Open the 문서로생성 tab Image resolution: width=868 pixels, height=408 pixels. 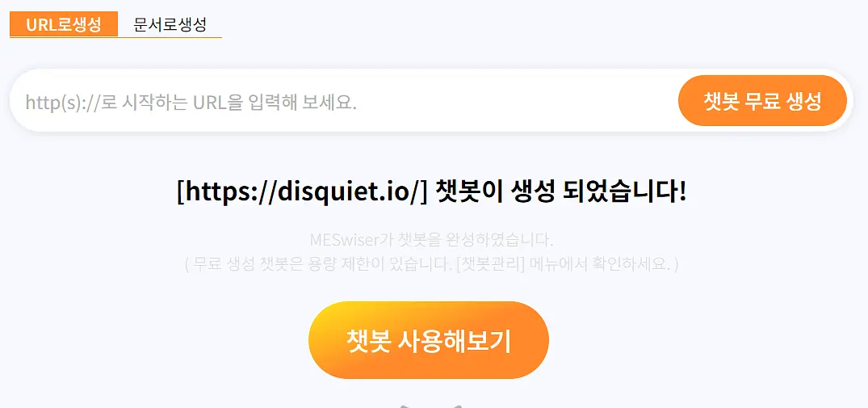click(170, 24)
